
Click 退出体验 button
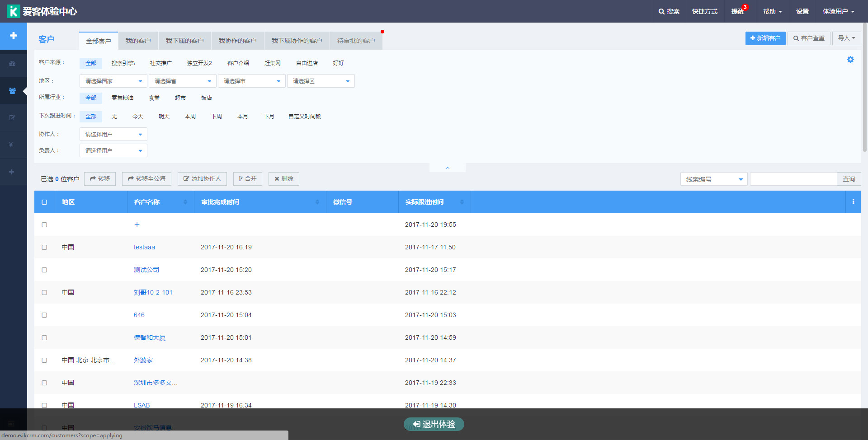pos(434,424)
